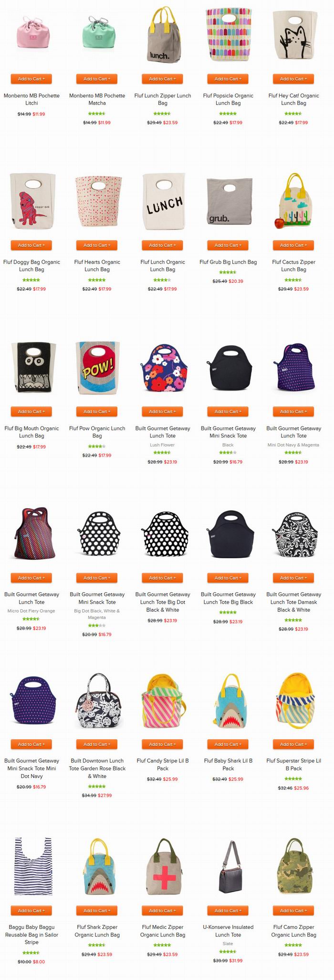Add Fluf Grub Big Lunch Bag to cart
This screenshot has height=980, width=334.
pyautogui.click(x=228, y=245)
